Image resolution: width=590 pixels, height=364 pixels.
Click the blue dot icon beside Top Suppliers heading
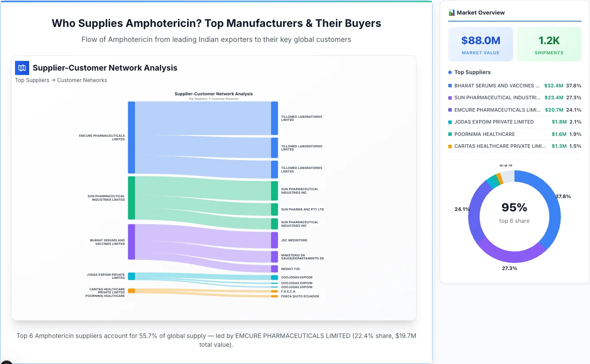[x=449, y=72]
